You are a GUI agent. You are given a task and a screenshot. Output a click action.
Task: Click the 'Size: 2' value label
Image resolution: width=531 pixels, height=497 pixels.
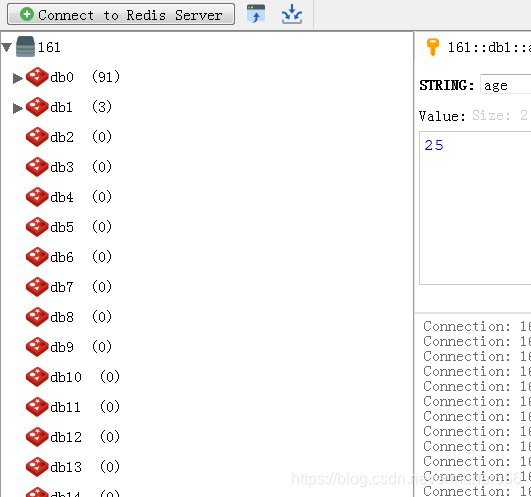[x=500, y=116]
